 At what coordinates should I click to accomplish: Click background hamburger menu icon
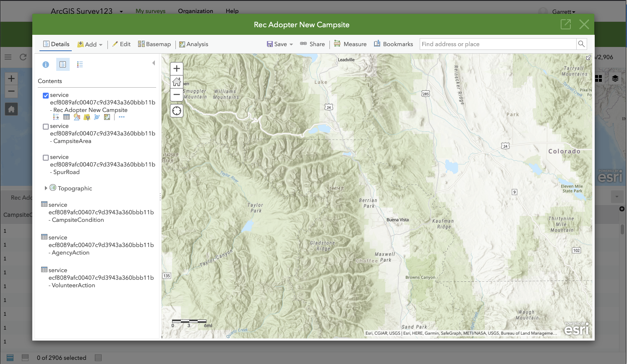click(x=8, y=57)
